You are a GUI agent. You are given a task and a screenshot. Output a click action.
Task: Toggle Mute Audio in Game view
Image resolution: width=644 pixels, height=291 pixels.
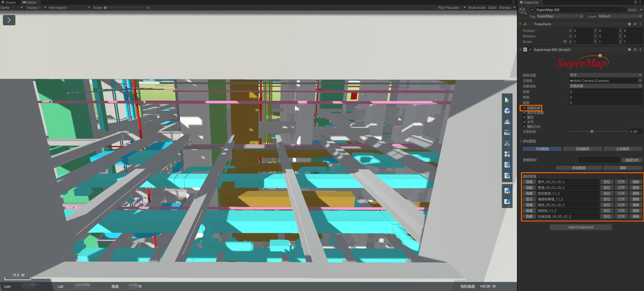pos(477,8)
